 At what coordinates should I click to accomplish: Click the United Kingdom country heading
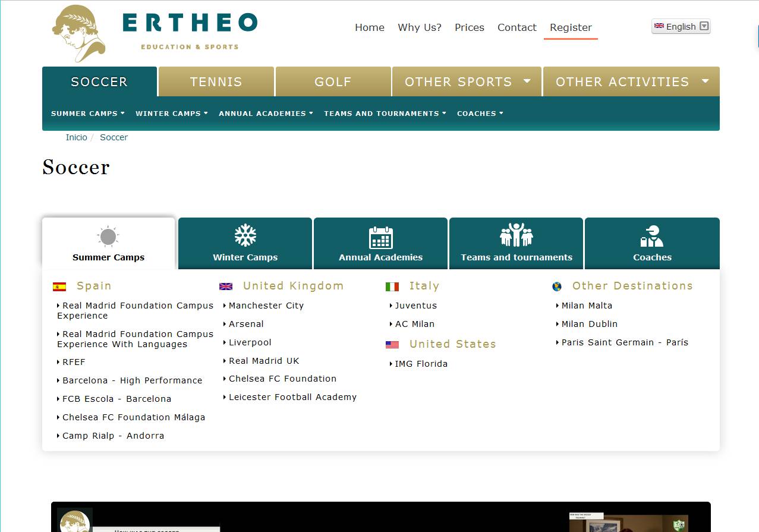pyautogui.click(x=293, y=286)
